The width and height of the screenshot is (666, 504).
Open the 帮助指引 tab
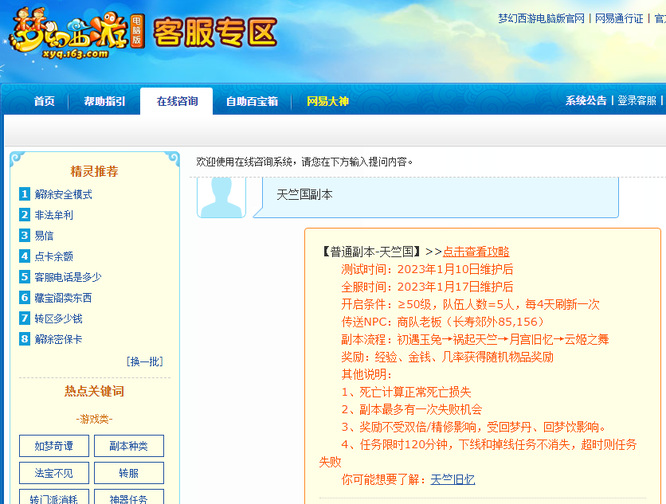click(x=104, y=101)
